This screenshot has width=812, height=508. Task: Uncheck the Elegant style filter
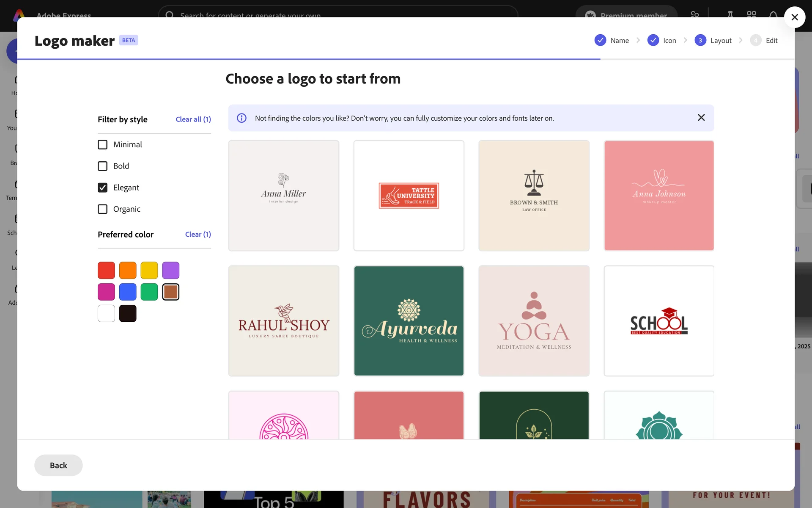[102, 188]
